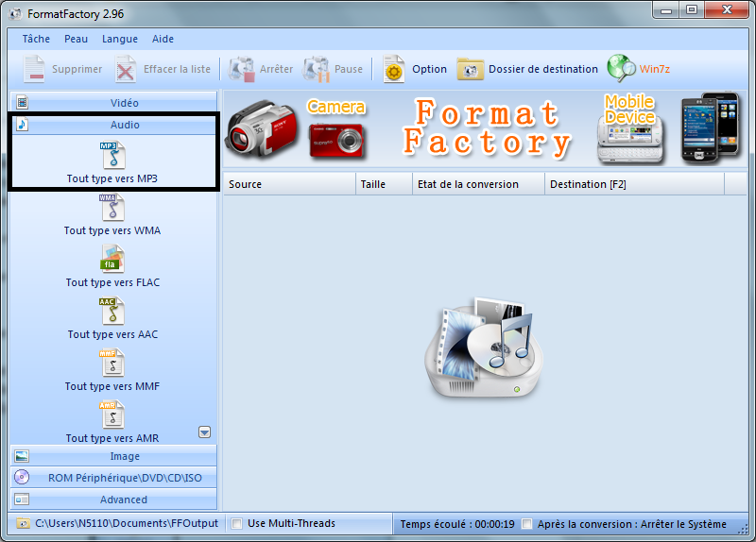Viewport: 756px width, 542px height.
Task: Click the Effacer la liste icon
Action: point(126,69)
